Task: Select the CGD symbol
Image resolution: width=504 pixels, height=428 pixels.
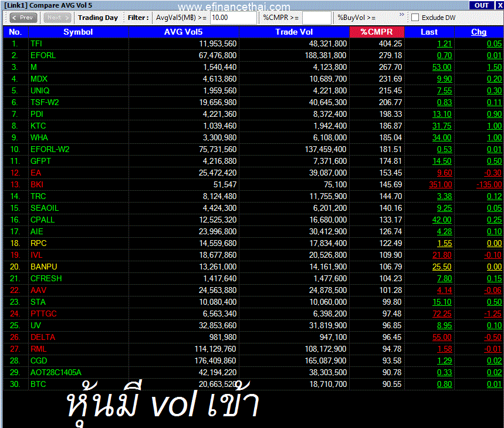Action: pos(39,360)
